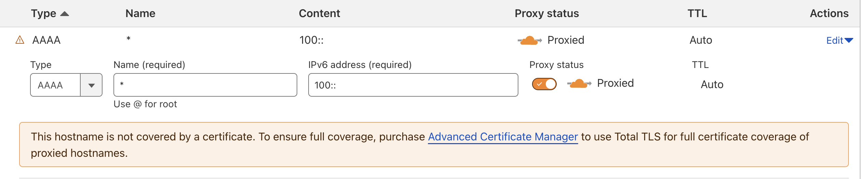Click the 100:: content in the record row
The width and height of the screenshot is (868, 179).
click(x=311, y=40)
